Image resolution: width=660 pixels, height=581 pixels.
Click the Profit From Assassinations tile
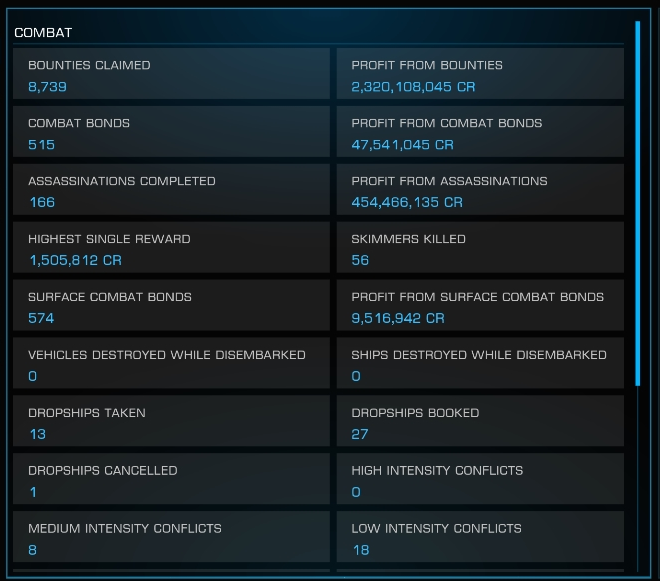pos(480,189)
